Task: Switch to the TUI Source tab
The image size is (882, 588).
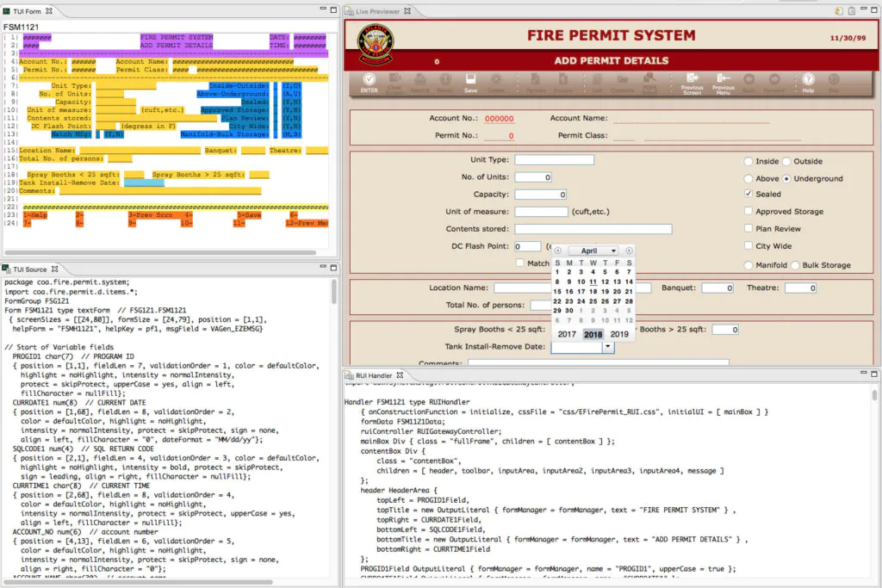Action: 30,269
